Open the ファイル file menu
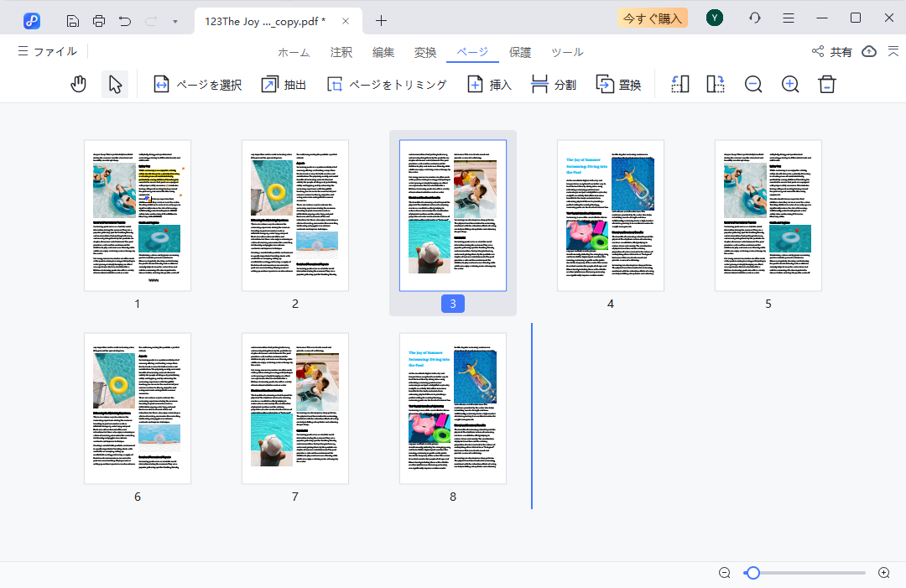This screenshot has height=588, width=906. pyautogui.click(x=47, y=51)
